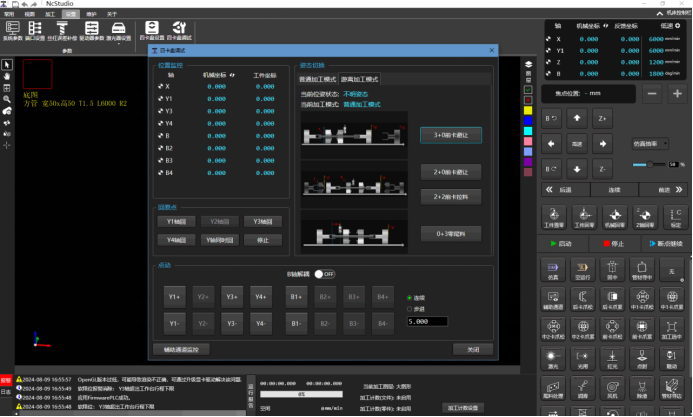Click the layers stack icon above color swatches
The height and width of the screenshot is (417, 693).
528,64
